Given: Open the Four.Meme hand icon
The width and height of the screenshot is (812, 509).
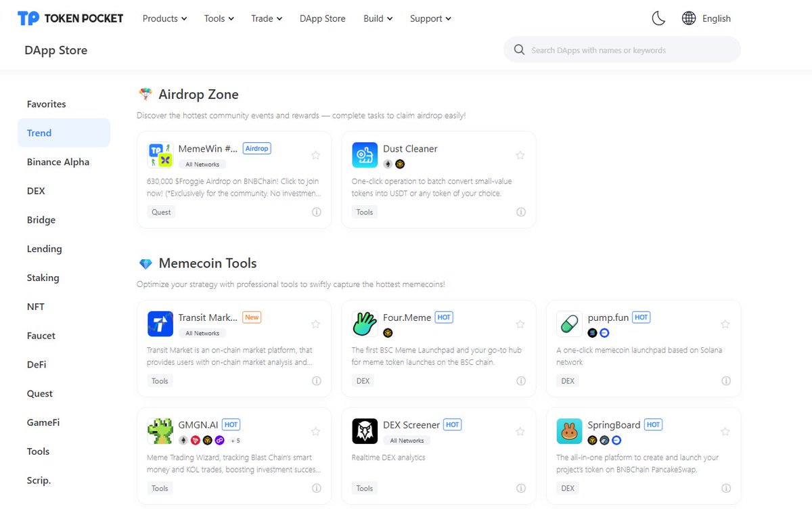Looking at the screenshot, I should coord(365,324).
